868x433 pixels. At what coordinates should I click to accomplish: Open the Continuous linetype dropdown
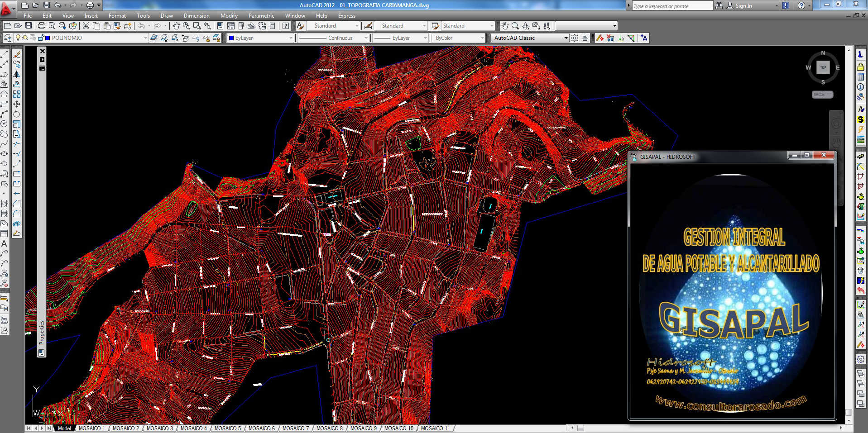[366, 38]
